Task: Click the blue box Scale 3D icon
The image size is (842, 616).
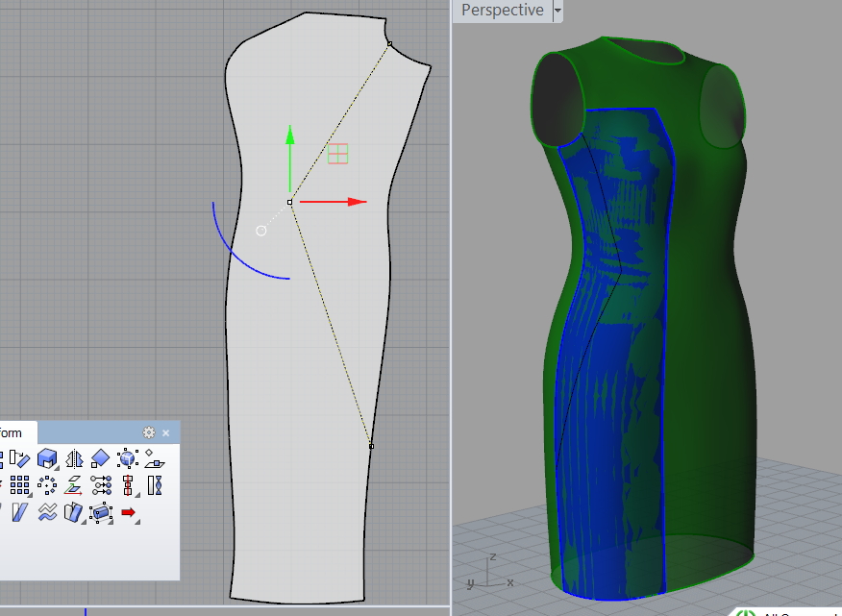Action: pyautogui.click(x=46, y=459)
